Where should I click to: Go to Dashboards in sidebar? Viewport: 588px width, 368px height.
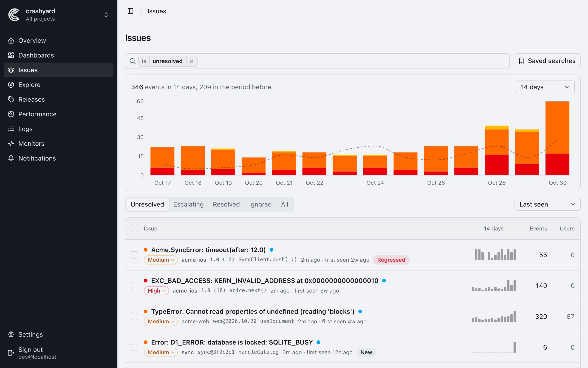tap(59, 55)
